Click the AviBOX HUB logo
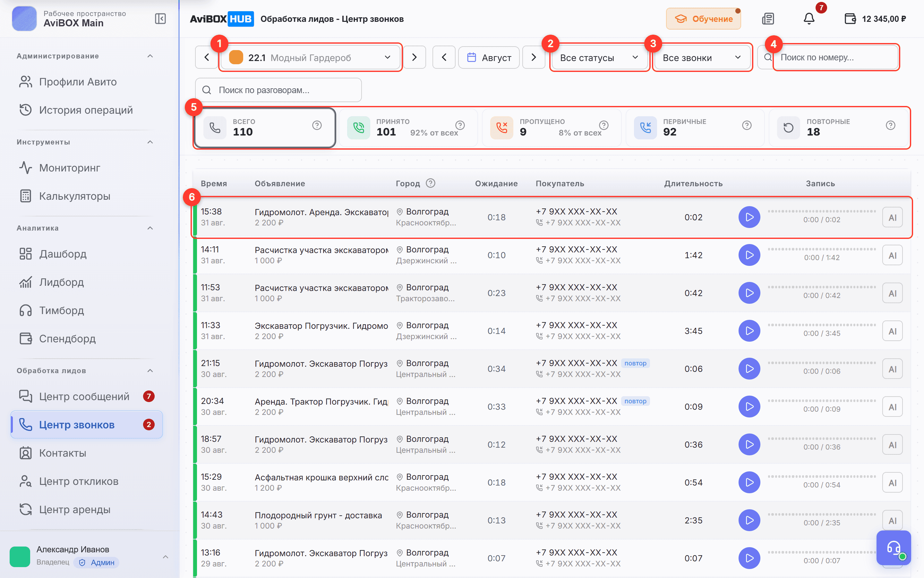 [222, 19]
